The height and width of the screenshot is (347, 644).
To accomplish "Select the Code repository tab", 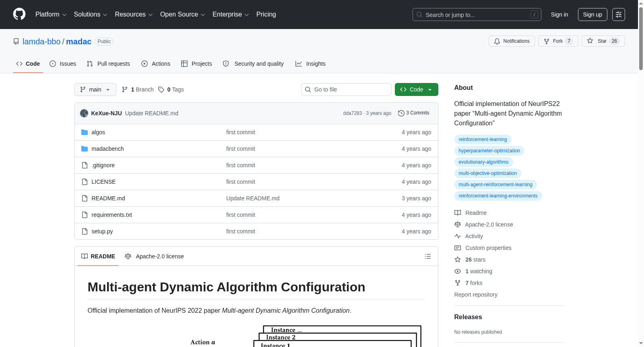I will (28, 64).
